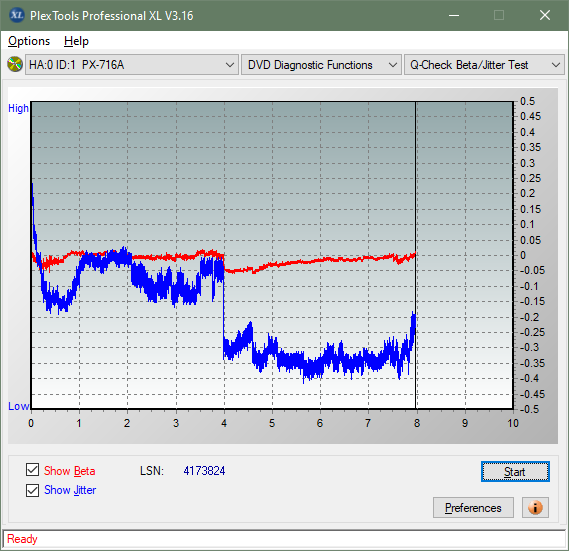Close the PlexTools Professional window

tap(545, 15)
